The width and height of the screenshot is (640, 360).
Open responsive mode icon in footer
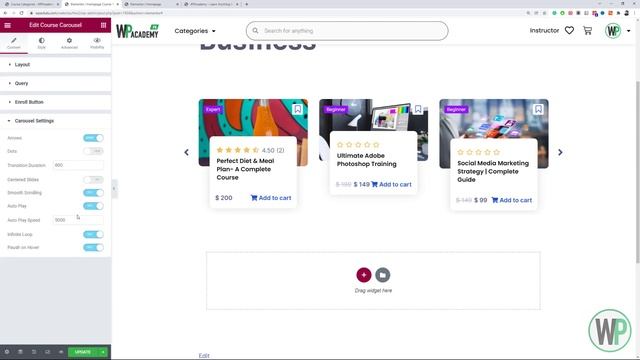47,352
